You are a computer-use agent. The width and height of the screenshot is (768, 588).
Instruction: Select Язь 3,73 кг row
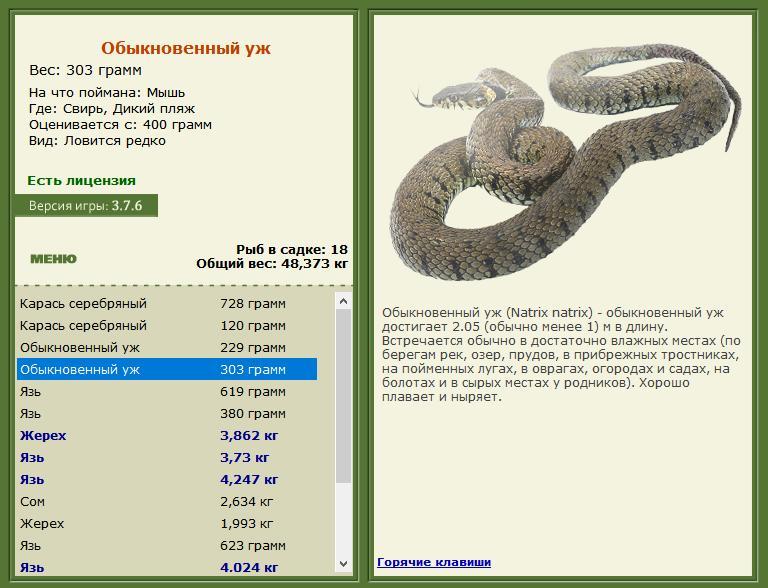coord(167,457)
